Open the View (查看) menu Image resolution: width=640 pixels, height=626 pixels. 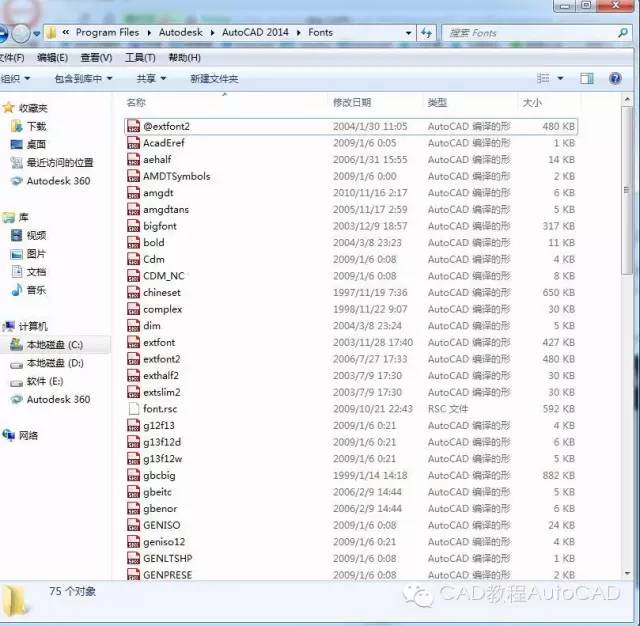(96, 58)
